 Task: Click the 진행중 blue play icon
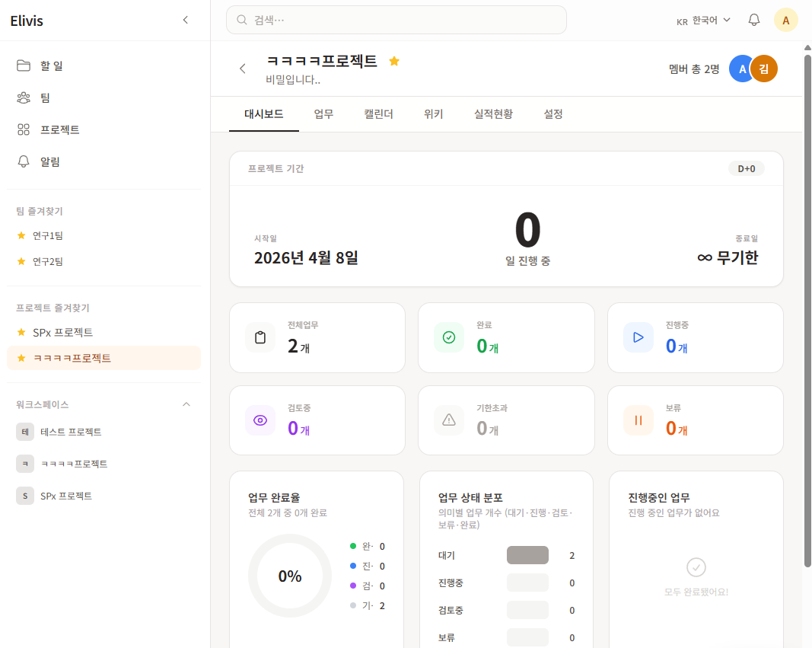coord(638,337)
